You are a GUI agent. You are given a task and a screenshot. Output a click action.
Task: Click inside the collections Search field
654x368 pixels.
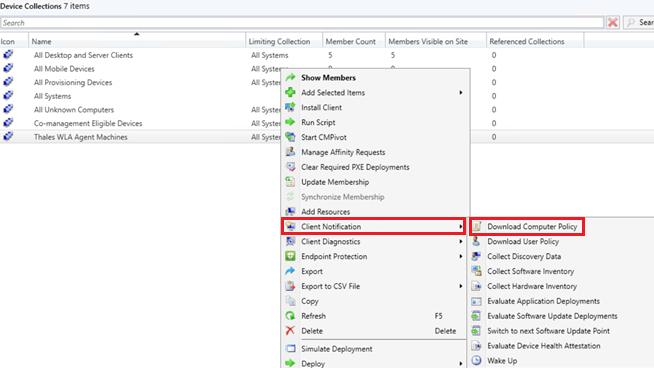(x=302, y=23)
